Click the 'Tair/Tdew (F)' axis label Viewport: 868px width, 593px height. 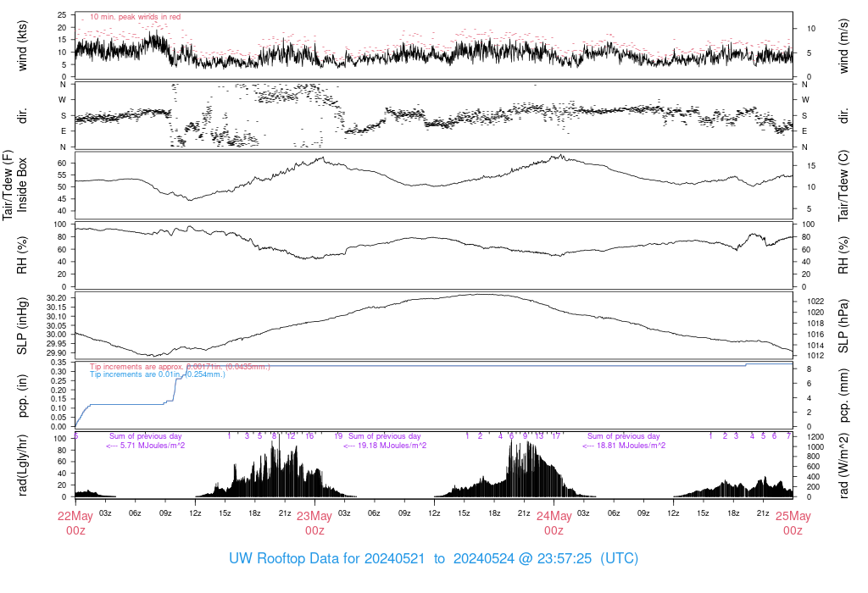coord(8,185)
